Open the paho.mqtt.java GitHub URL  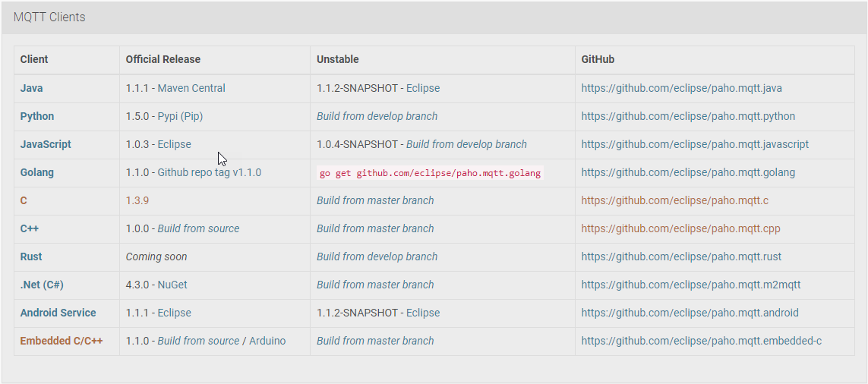681,88
